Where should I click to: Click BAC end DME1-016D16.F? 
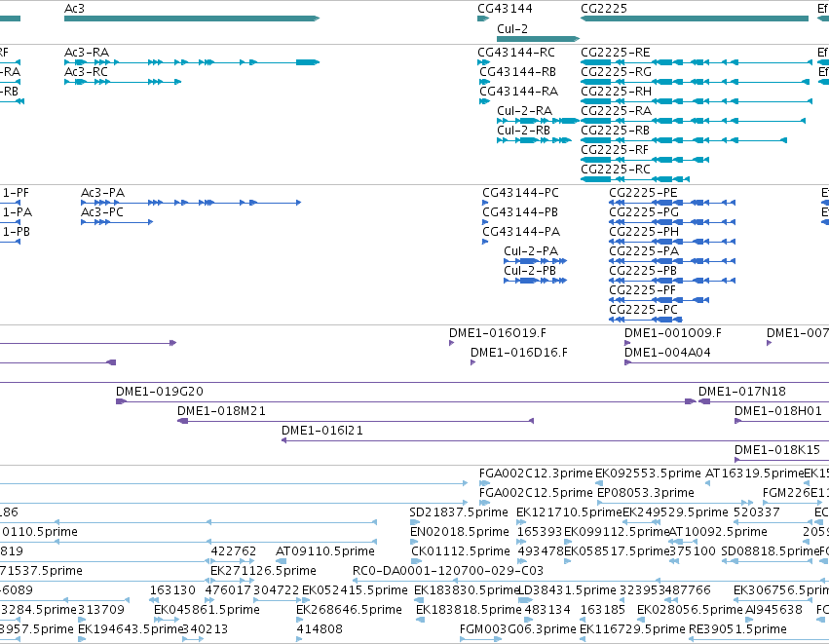tap(473, 362)
